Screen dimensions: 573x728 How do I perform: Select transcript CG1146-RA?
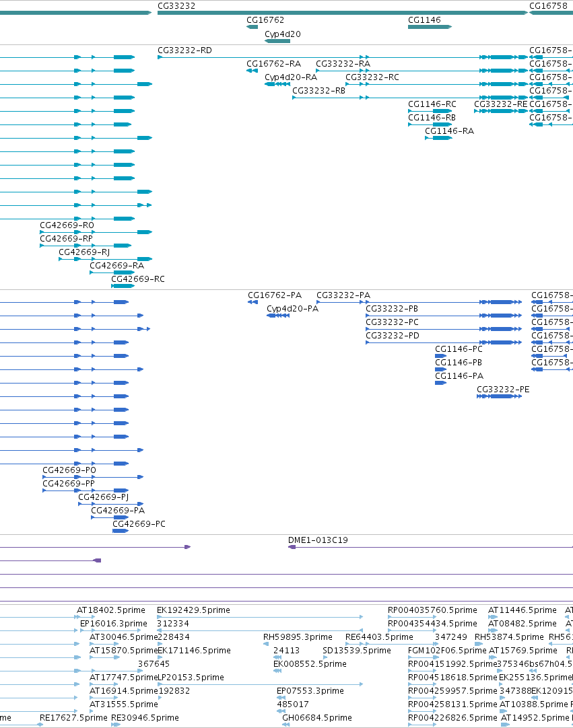point(438,138)
